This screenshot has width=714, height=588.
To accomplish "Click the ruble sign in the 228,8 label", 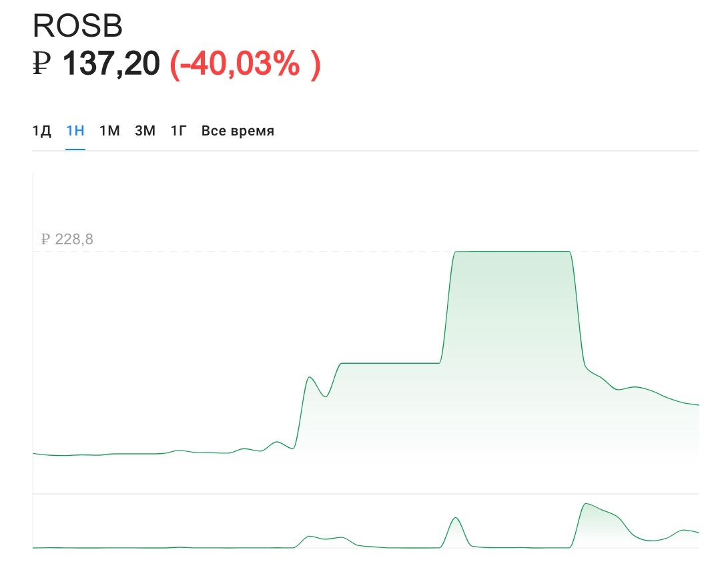I will [x=45, y=239].
